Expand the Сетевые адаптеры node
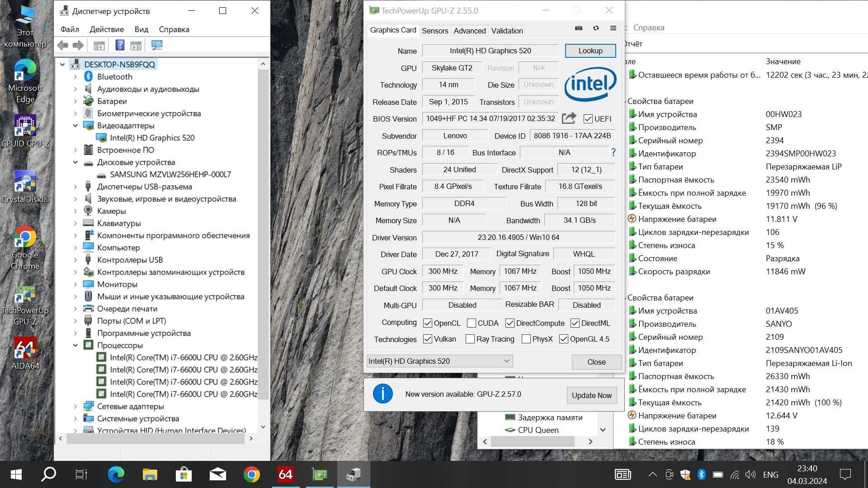868x488 pixels. pos(75,406)
